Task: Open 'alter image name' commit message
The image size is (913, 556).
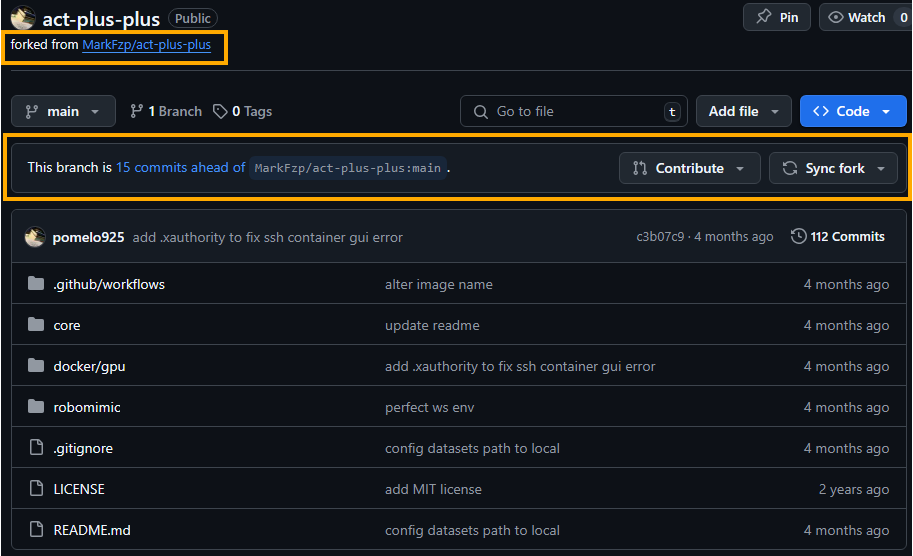Action: point(438,284)
